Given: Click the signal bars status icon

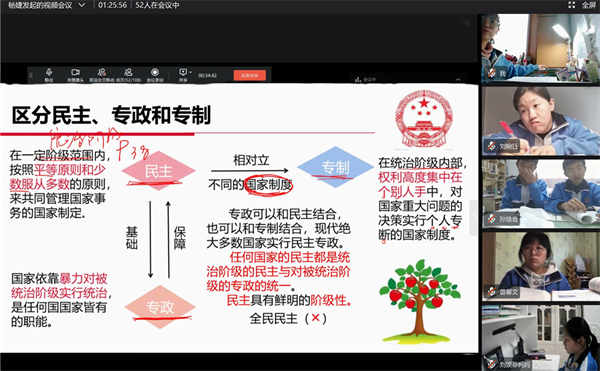Looking at the screenshot, I should pos(358,79).
